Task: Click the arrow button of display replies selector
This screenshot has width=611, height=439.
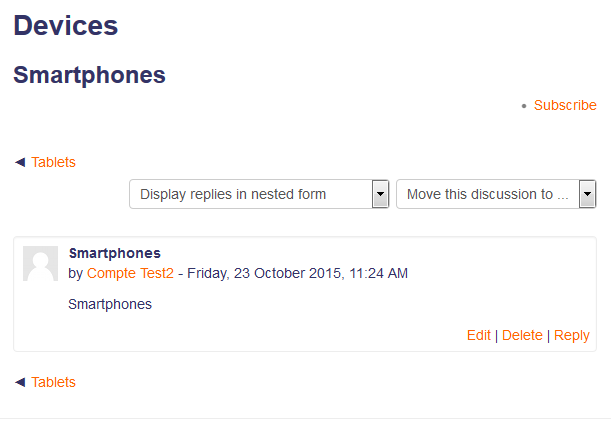Action: pos(380,194)
